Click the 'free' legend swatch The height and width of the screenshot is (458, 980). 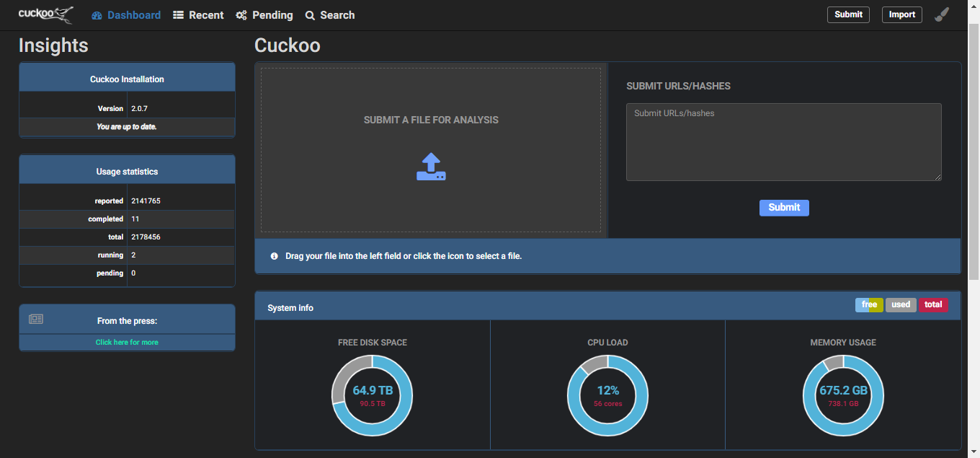click(x=869, y=305)
